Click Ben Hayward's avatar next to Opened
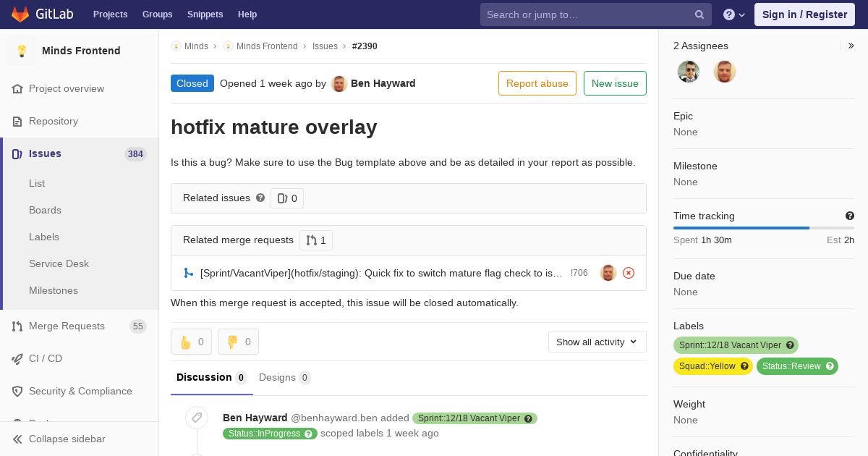868x456 pixels. 339,84
